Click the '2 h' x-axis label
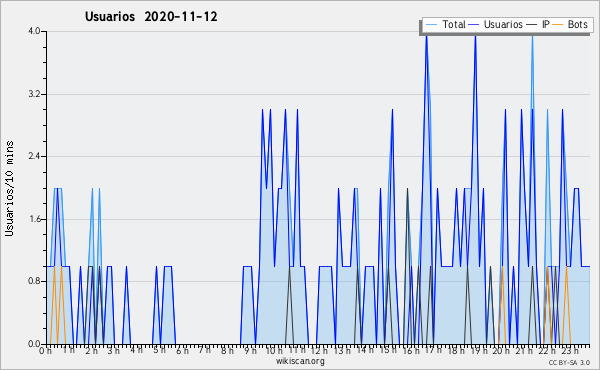The height and width of the screenshot is (370, 600). [x=92, y=351]
